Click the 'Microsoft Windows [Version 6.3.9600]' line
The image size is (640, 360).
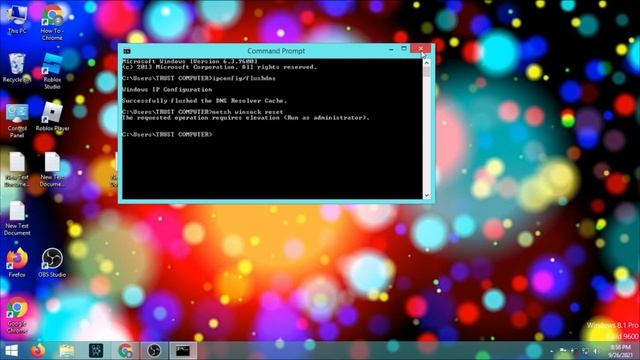[x=190, y=61]
